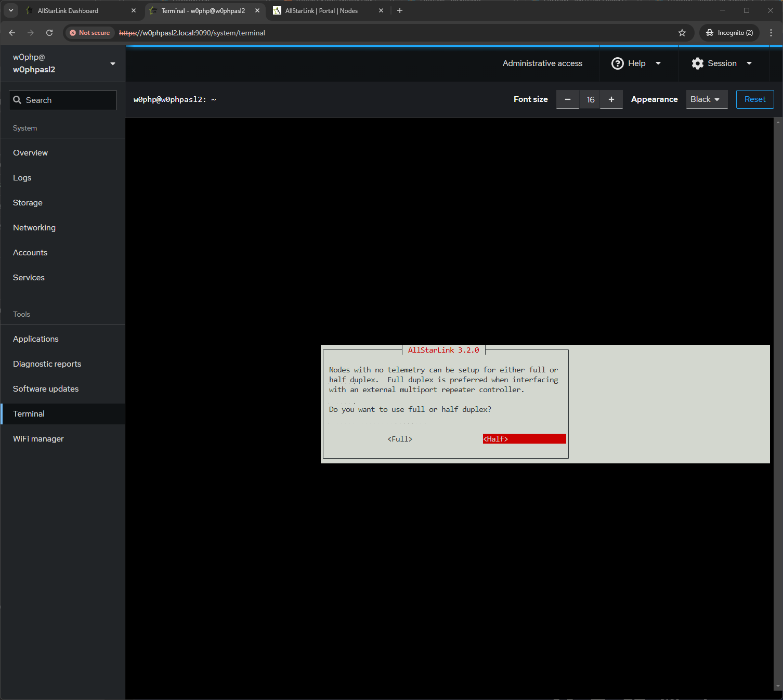Open the tab search chevron button
This screenshot has height=700, width=783.
pos(10,10)
